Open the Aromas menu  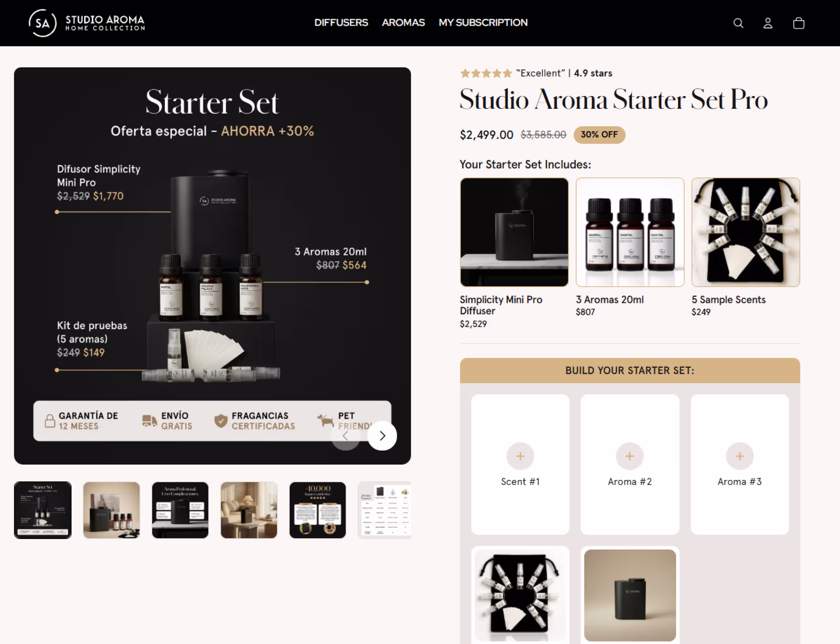tap(403, 22)
